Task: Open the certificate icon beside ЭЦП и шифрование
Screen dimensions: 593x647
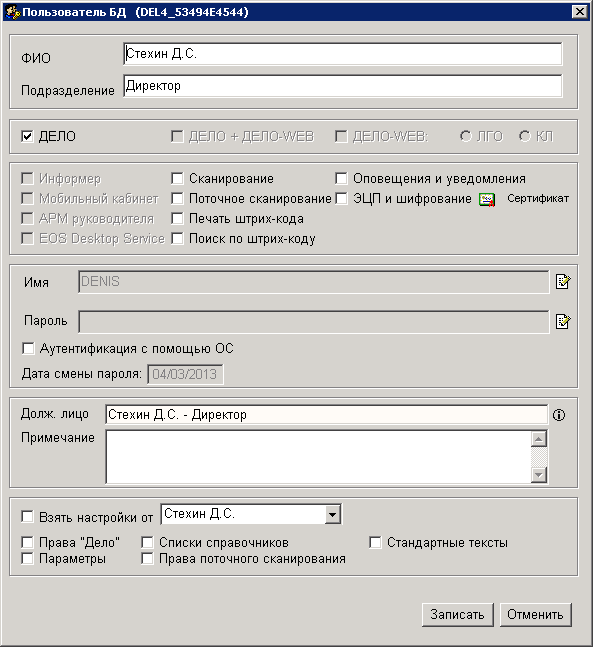Action: 487,200
